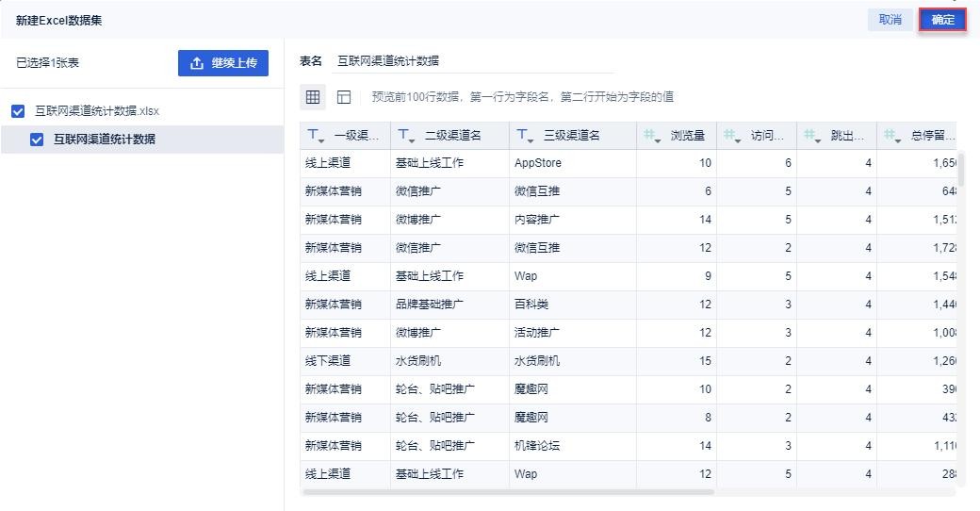This screenshot has height=511, width=980.
Task: Click 继续上传 to upload another file
Action: tap(223, 63)
